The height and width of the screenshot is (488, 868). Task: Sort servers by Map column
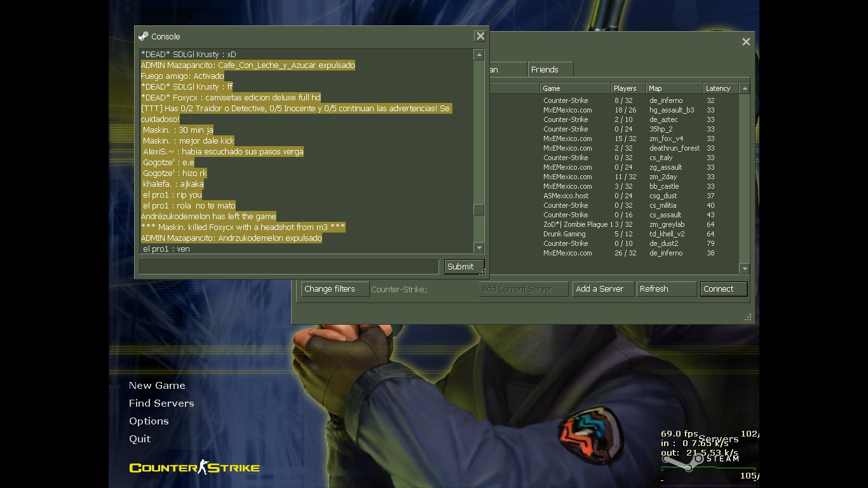[x=675, y=88]
